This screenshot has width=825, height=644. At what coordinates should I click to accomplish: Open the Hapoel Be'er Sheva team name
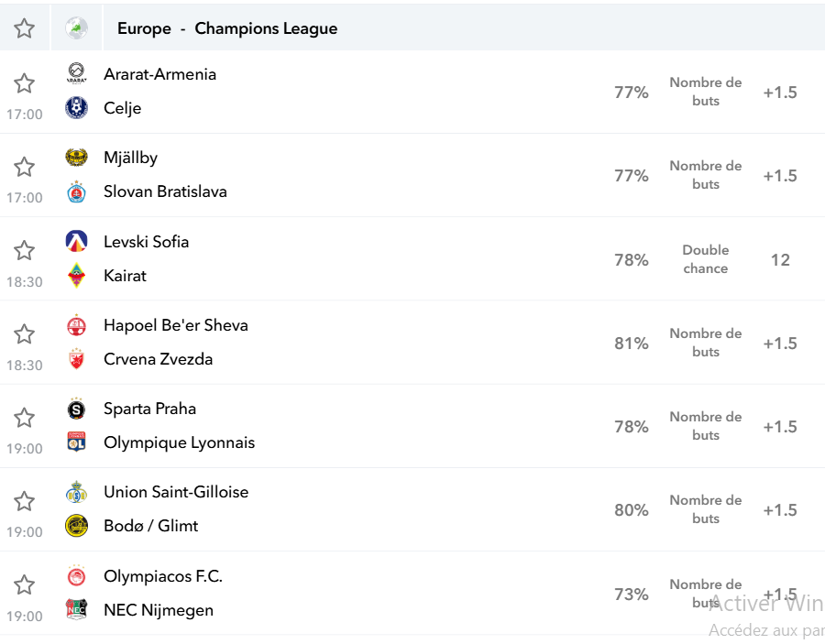click(x=176, y=325)
